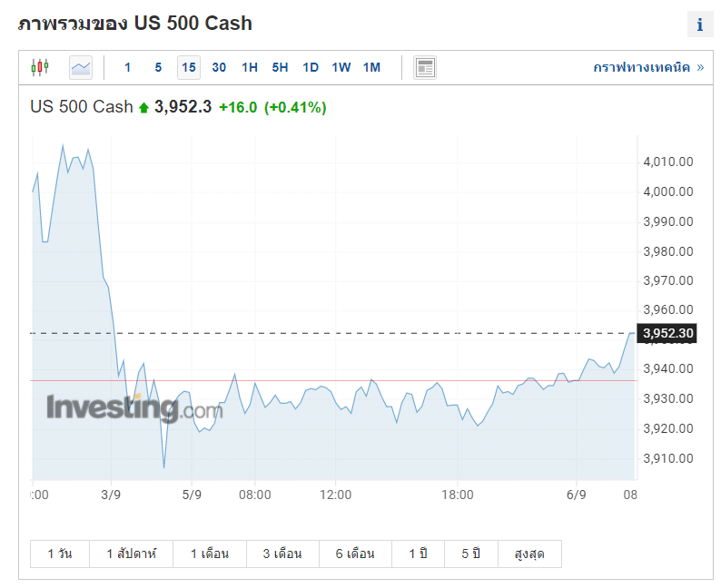The width and height of the screenshot is (721, 588).
Task: Click the 3,952.30 current price label
Action: [667, 333]
